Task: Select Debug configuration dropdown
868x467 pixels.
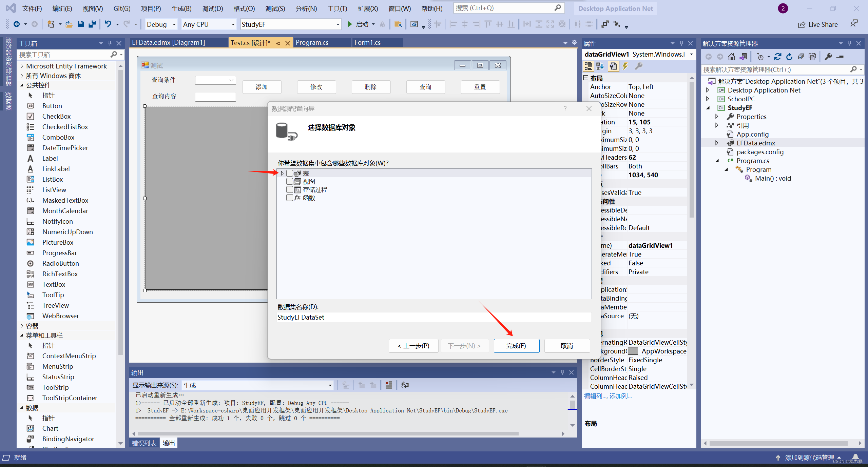Action: click(161, 24)
